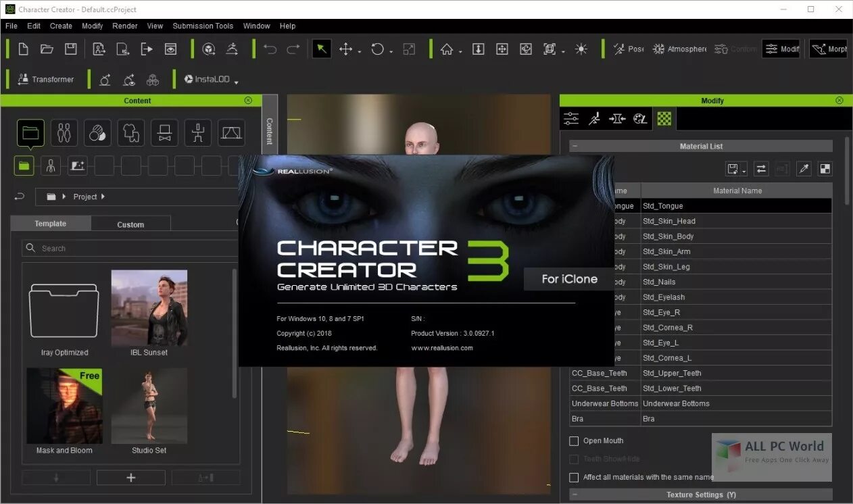Viewport: 853px width, 504px height.
Task: Go back with the return arrow icon
Action: tap(20, 197)
